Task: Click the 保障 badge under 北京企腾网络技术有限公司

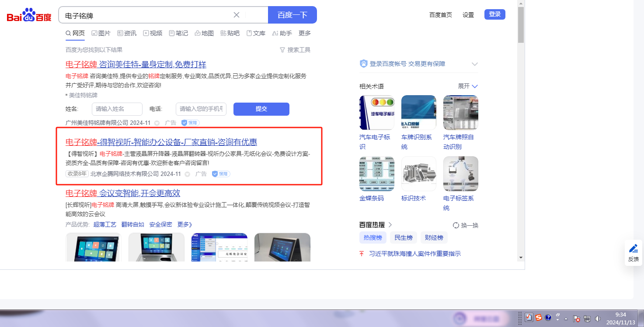Action: 221,174
